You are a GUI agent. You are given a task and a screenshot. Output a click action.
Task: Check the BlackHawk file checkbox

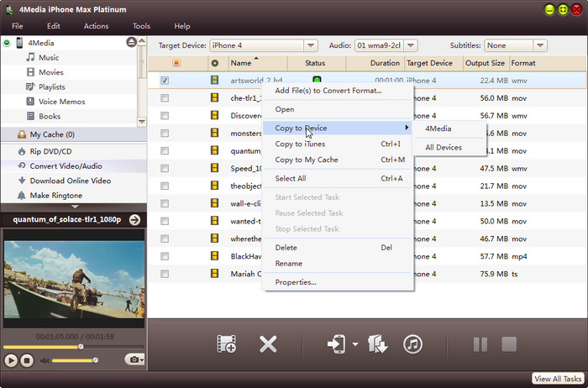(x=165, y=256)
